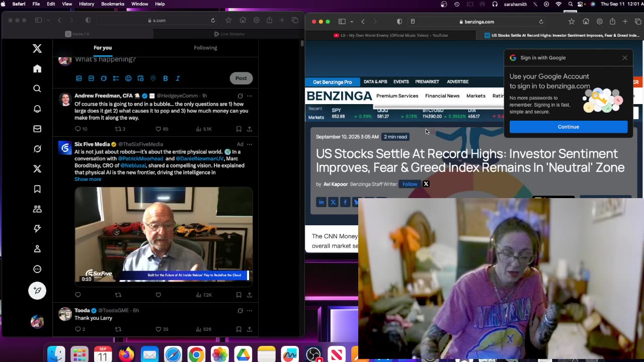This screenshot has width=644, height=362.
Task: Open More options circle in X sidebar
Action: pyautogui.click(x=37, y=269)
